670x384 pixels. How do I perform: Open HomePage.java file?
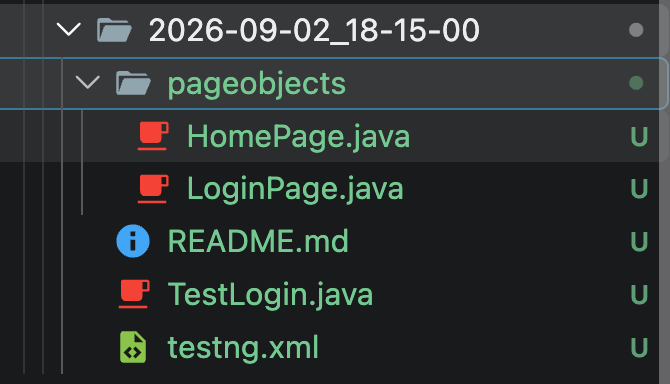click(x=298, y=136)
